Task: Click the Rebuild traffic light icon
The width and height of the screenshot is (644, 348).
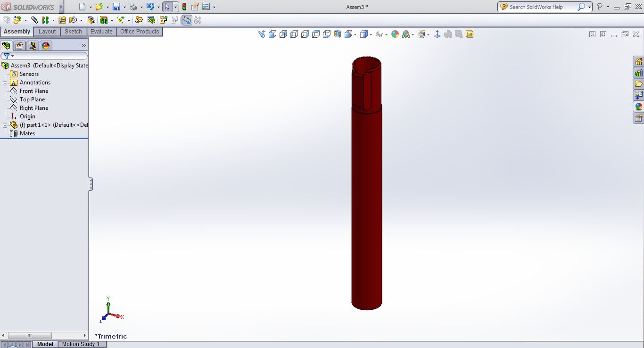Action: pyautogui.click(x=184, y=7)
